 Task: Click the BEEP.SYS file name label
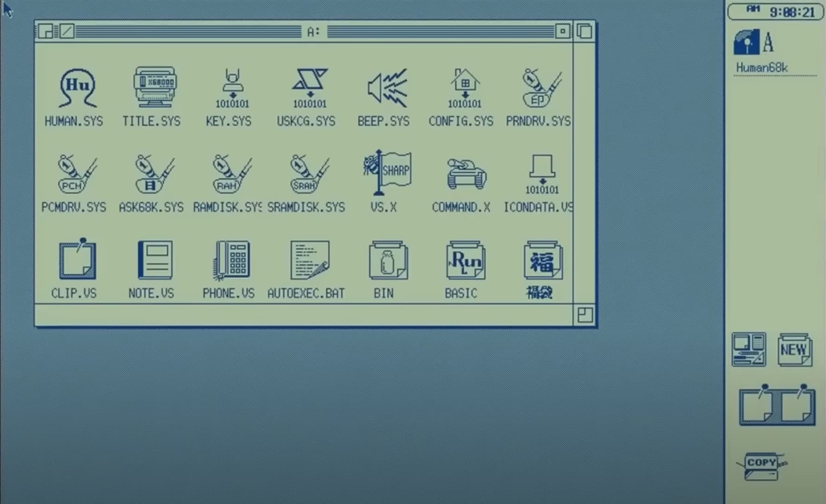click(x=383, y=121)
